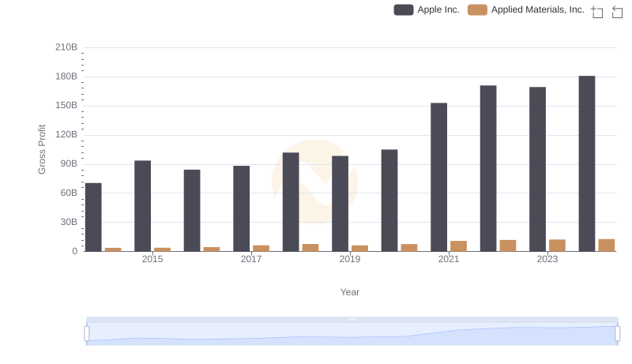Viewport: 632px width, 364px height.
Task: Click Apple's 2019 gross profit bar
Action: click(x=340, y=204)
